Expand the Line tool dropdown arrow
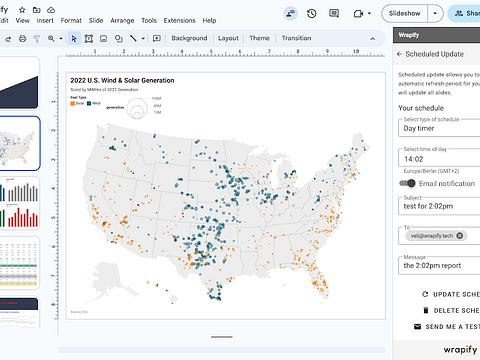 click(143, 39)
